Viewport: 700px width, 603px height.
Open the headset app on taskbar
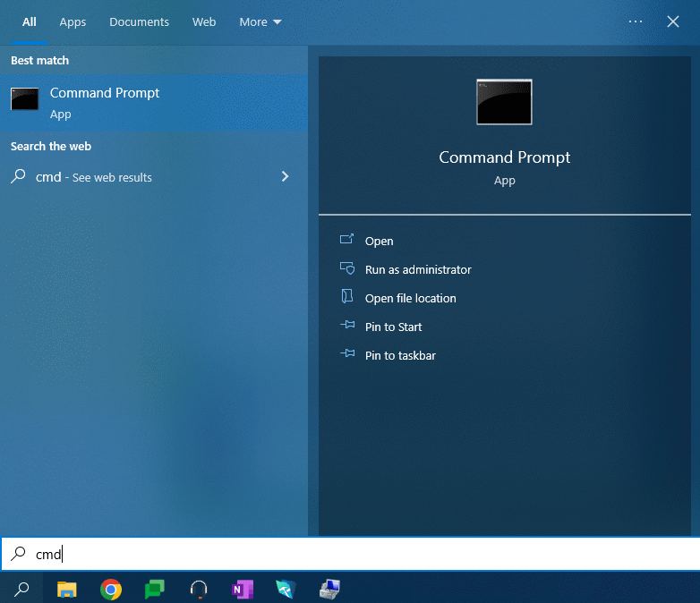pos(199,590)
